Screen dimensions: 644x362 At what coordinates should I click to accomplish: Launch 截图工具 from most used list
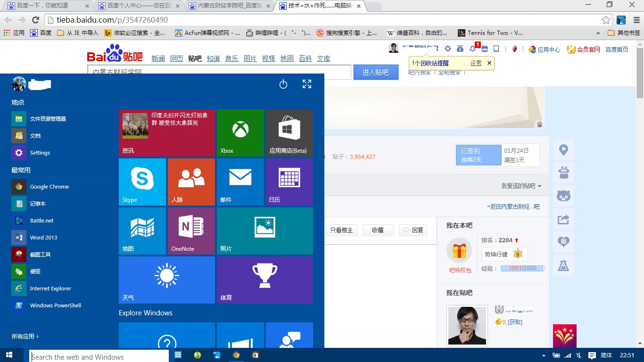point(59,255)
